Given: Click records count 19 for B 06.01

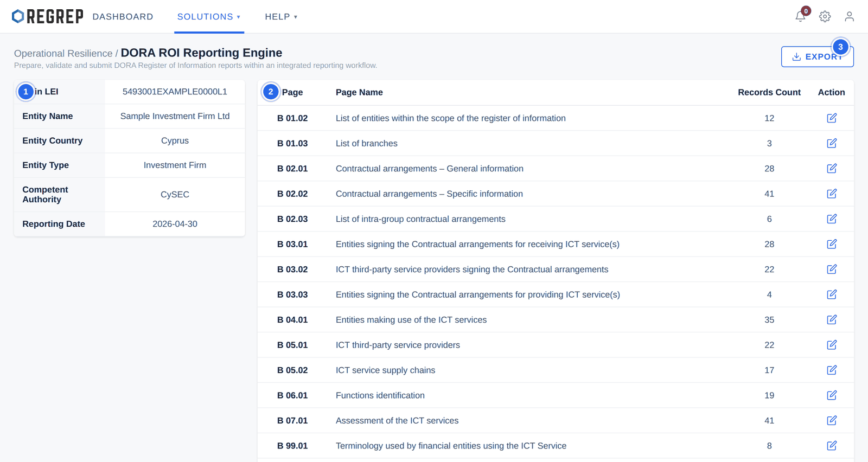Looking at the screenshot, I should (769, 395).
